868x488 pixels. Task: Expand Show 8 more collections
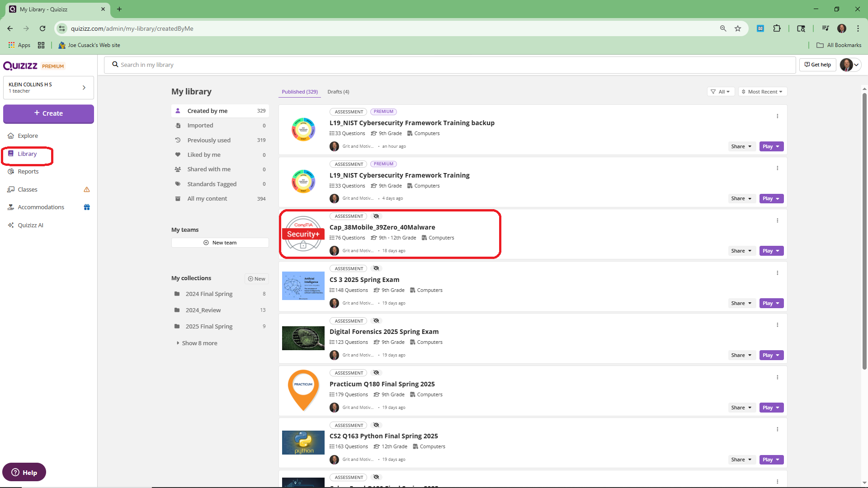pos(199,343)
